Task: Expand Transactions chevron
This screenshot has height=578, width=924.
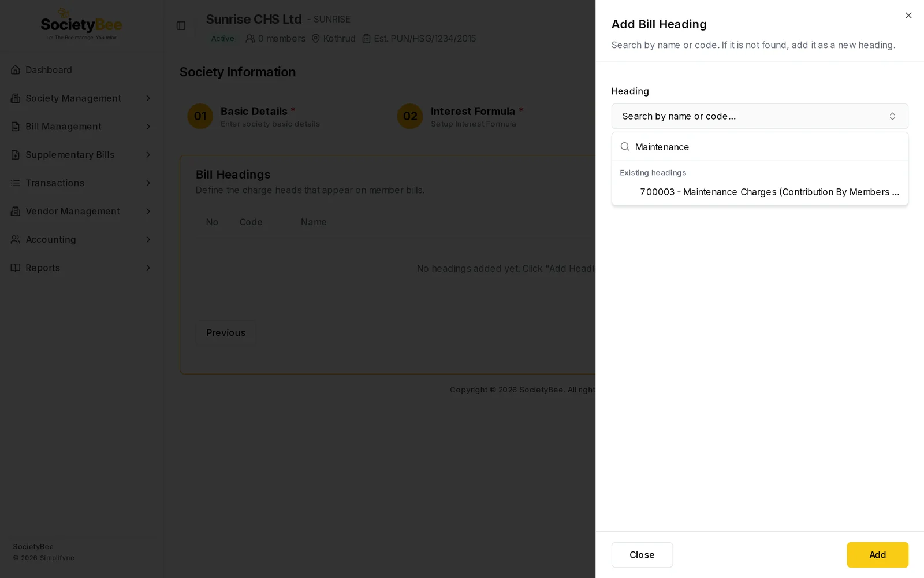Action: [x=148, y=183]
